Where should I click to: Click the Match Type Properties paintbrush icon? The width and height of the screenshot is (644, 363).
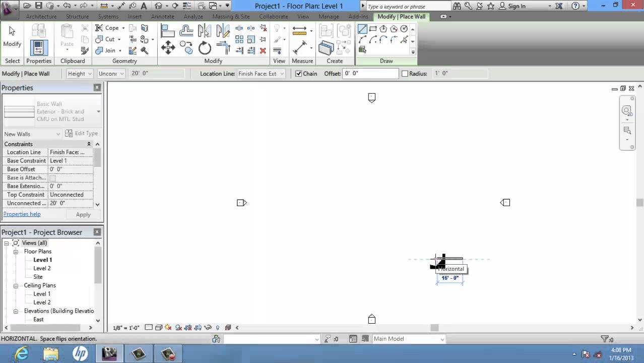click(x=85, y=50)
